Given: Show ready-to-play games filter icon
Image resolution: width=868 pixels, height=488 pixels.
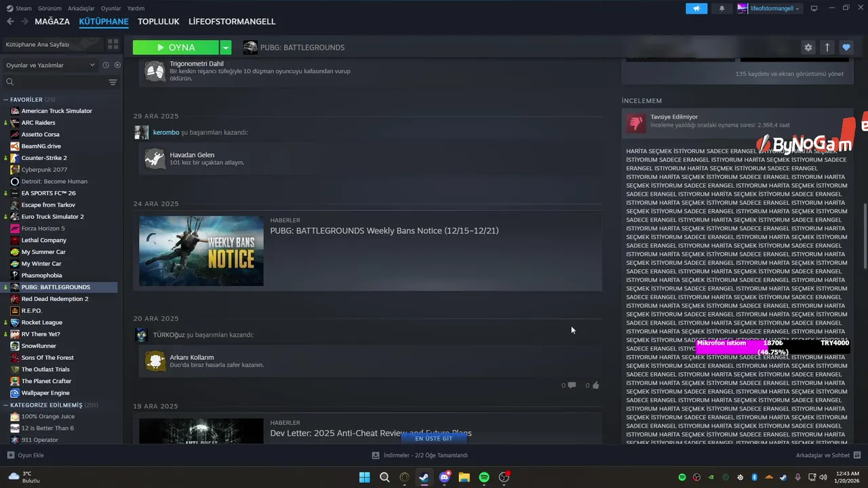Looking at the screenshot, I should click(117, 65).
